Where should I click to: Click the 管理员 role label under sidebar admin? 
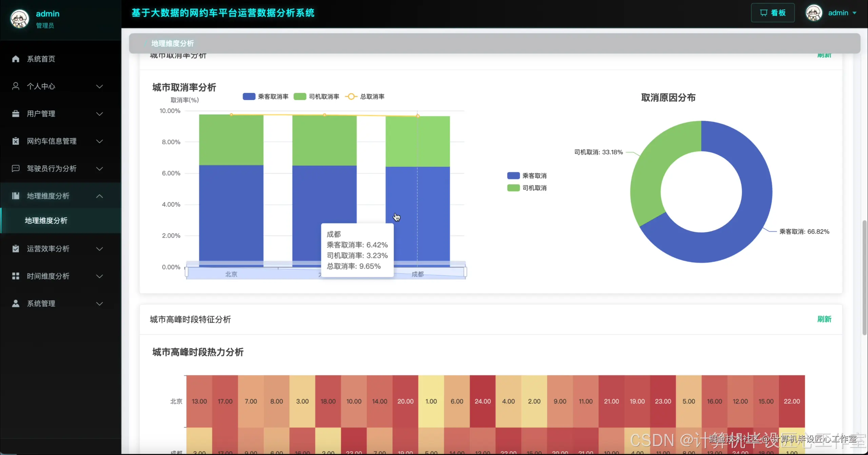45,25
